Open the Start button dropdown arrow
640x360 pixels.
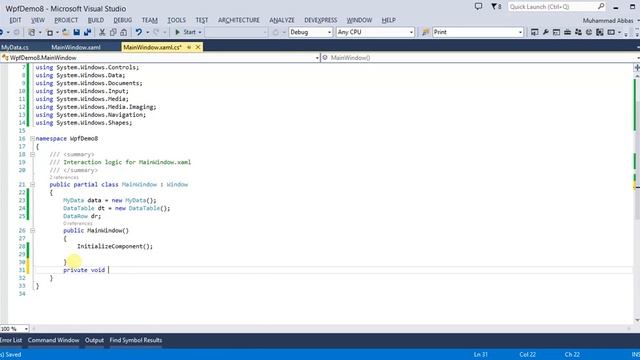click(200, 32)
